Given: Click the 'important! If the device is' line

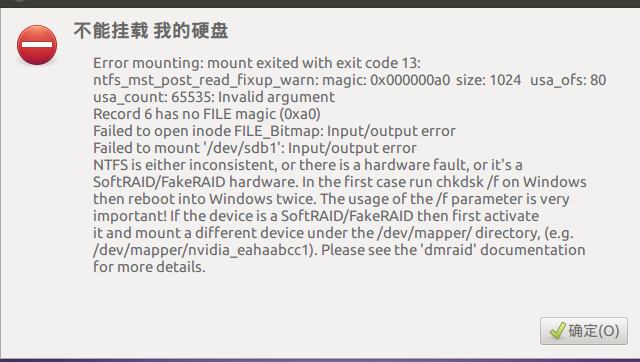Looking at the screenshot, I should tap(316, 216).
